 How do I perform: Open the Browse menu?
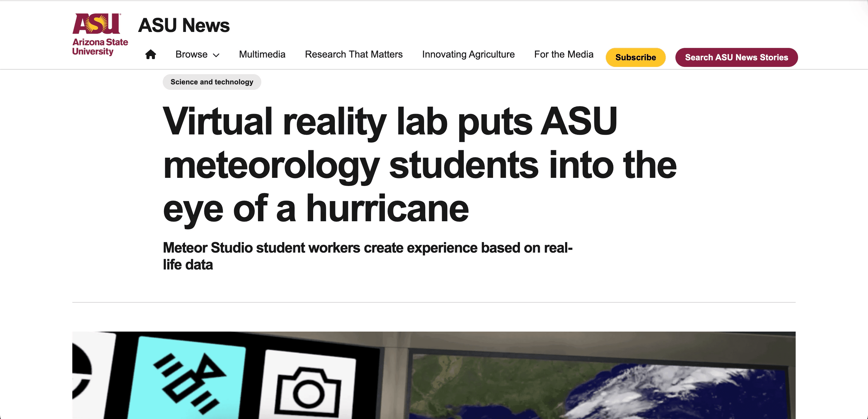point(191,54)
